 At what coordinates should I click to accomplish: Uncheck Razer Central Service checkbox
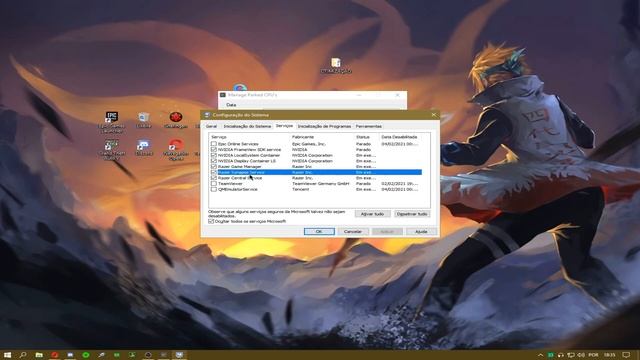(x=213, y=178)
